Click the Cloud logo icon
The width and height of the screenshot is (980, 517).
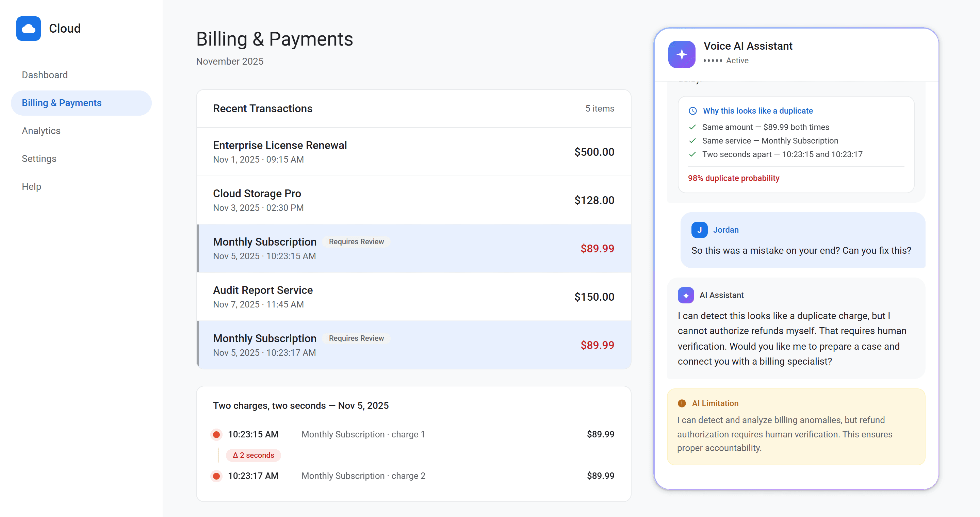point(29,29)
